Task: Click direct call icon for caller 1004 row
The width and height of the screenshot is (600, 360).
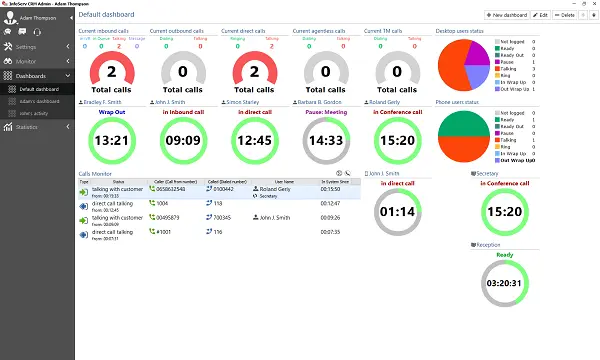Action: click(83, 207)
